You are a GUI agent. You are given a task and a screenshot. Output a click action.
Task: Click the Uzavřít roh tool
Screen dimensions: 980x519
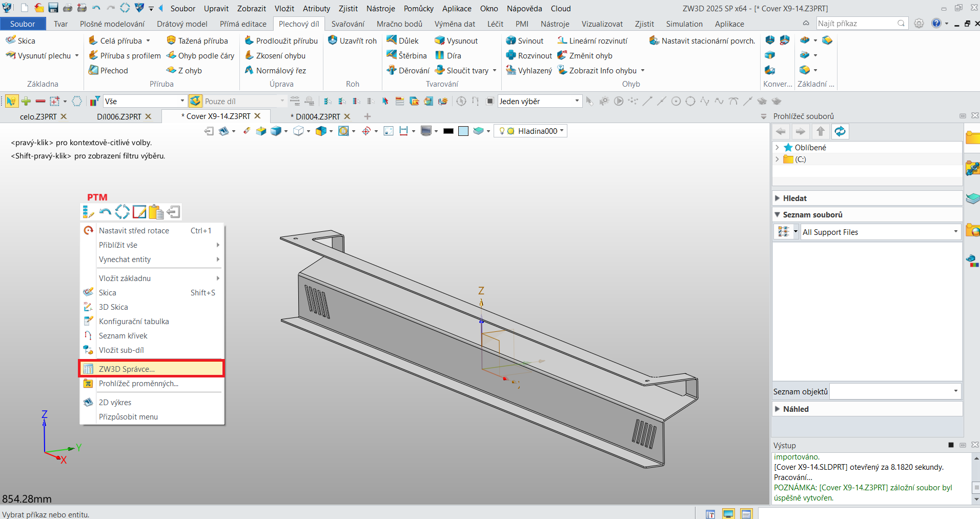352,41
